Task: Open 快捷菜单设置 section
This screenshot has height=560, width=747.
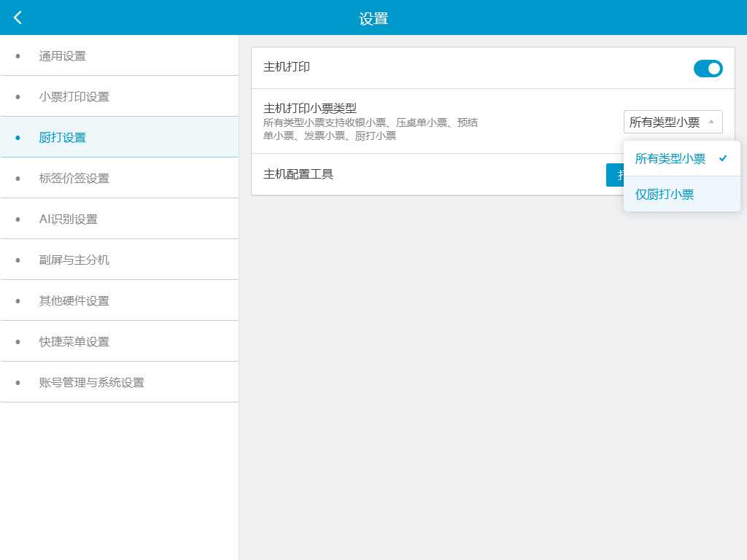Action: point(119,341)
